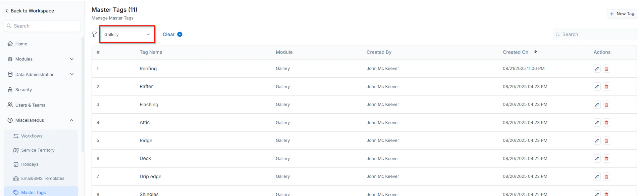Select Master Tags in sidebar
This screenshot has height=196, width=644.
coord(41,192)
